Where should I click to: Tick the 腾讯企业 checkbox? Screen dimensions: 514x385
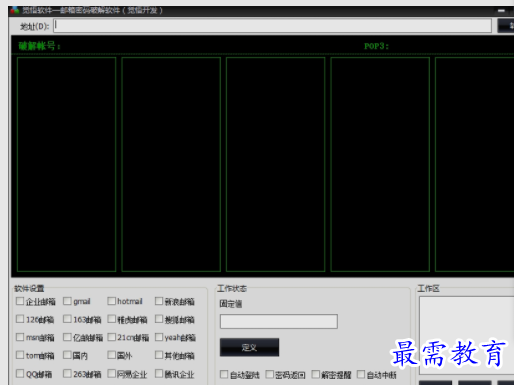(159, 373)
